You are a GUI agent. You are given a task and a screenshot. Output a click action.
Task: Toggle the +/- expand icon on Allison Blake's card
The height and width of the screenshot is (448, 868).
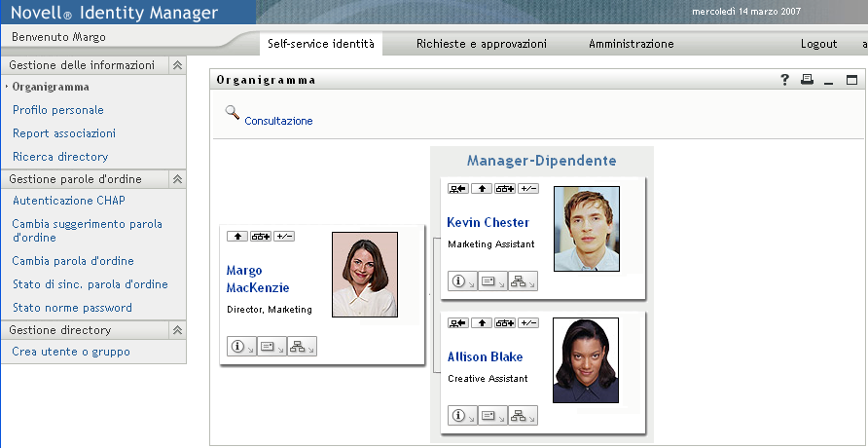[x=528, y=322]
